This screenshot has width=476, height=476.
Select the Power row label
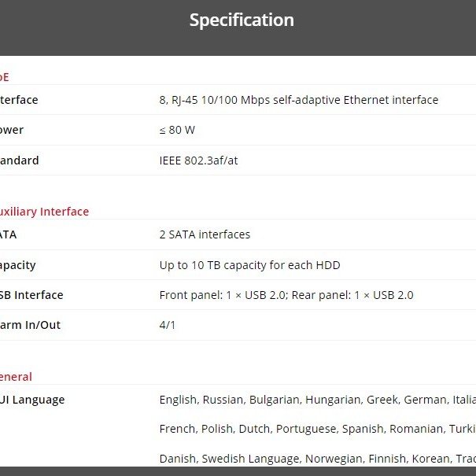coord(12,130)
